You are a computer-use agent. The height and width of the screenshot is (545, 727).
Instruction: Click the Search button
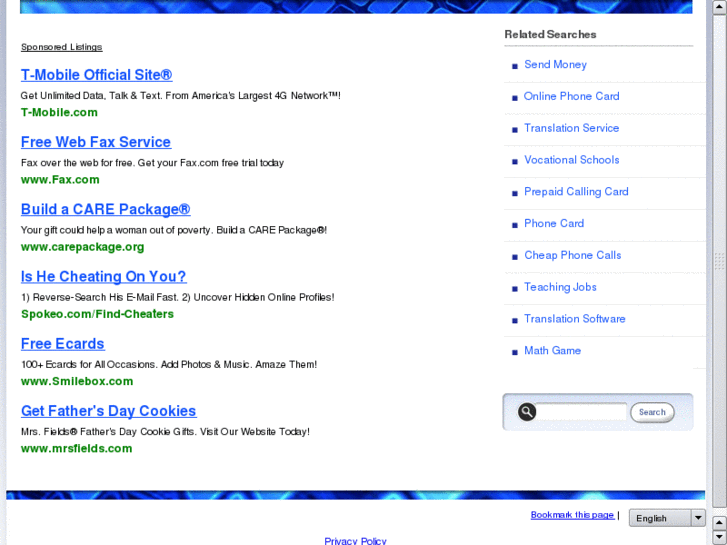(x=652, y=412)
